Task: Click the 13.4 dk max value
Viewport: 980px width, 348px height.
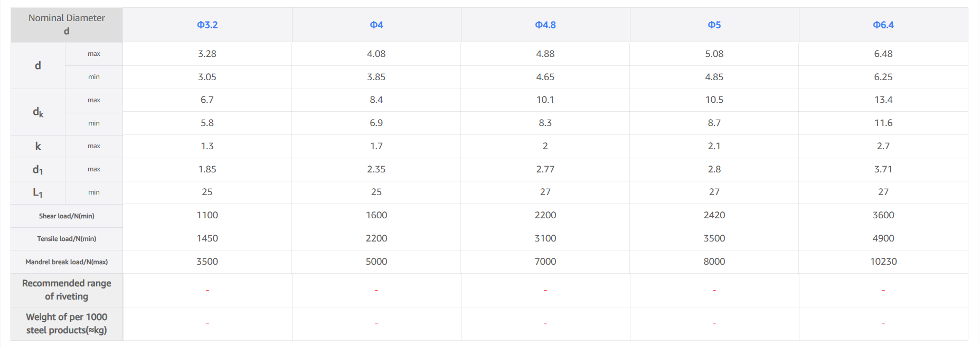Action: (883, 100)
